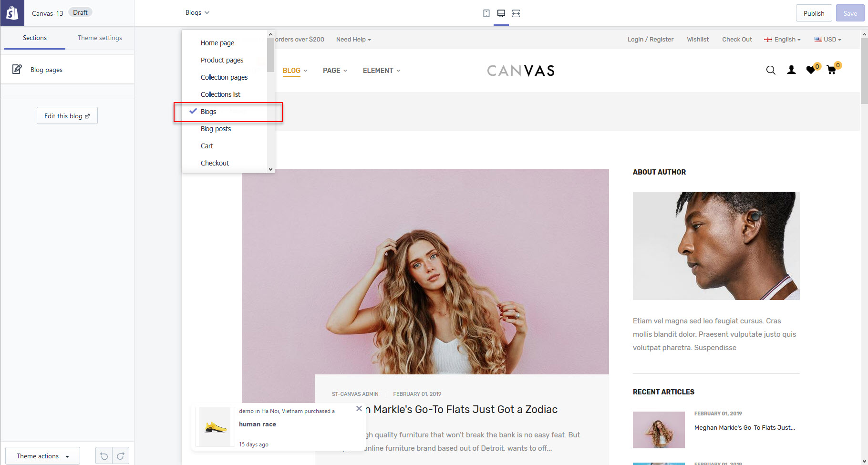Click the dropdown list scroll-down arrow
868x465 pixels.
pyautogui.click(x=270, y=169)
